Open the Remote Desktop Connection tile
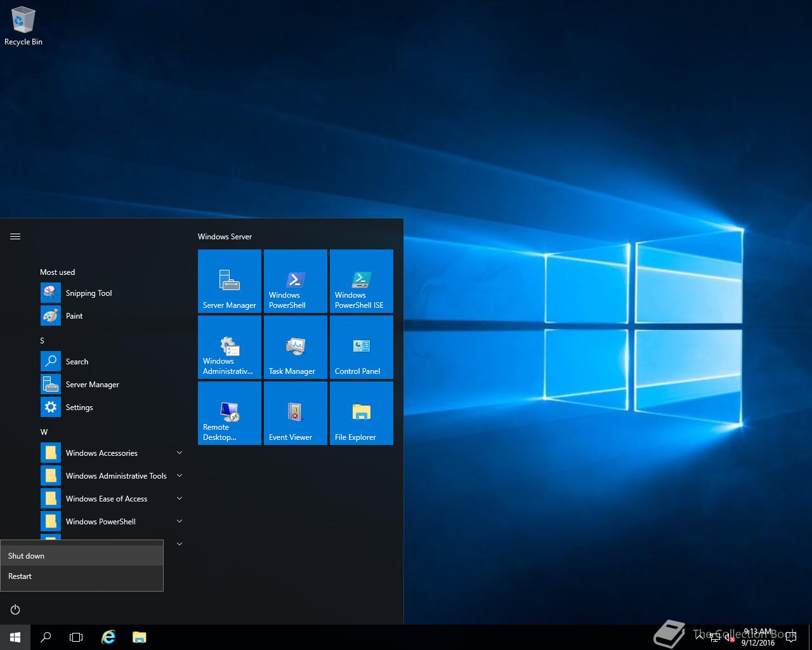 (x=230, y=413)
